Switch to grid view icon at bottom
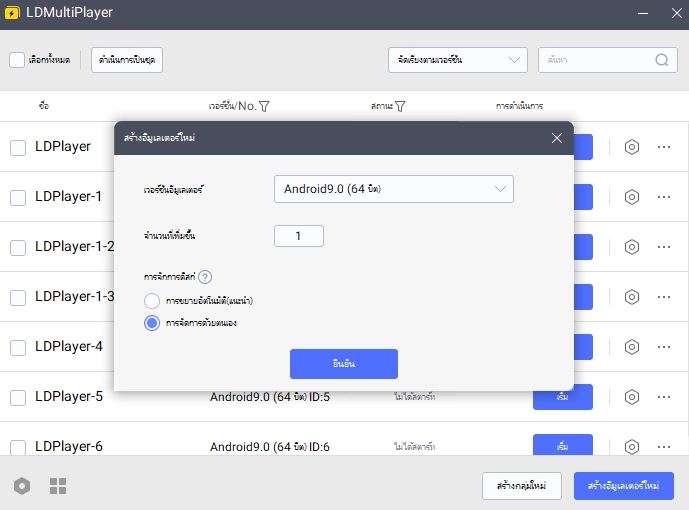Image resolution: width=689 pixels, height=510 pixels. [58, 486]
